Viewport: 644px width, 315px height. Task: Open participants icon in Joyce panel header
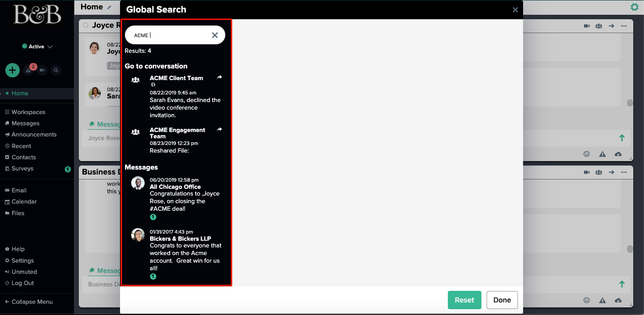tap(599, 26)
